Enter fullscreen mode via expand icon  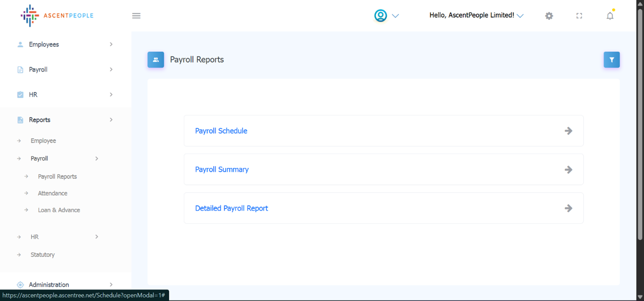click(579, 16)
